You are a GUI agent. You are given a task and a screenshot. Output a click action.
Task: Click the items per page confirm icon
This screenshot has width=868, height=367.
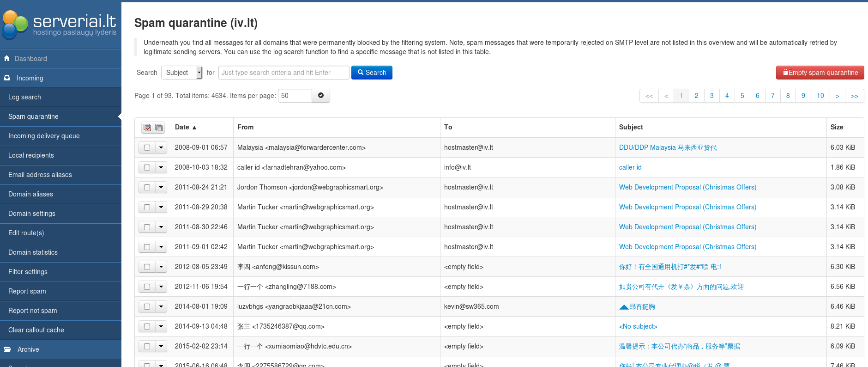click(x=321, y=96)
